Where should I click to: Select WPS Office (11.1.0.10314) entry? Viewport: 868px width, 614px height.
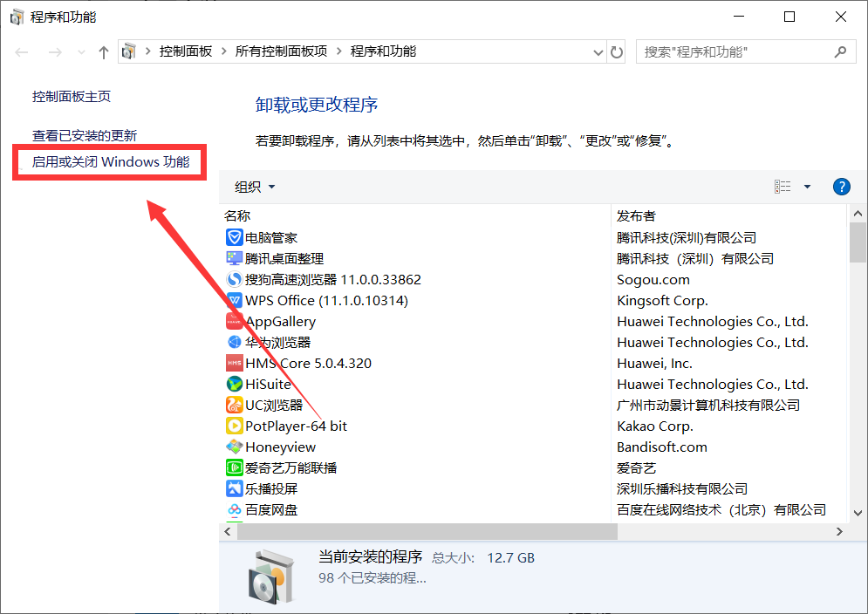[326, 301]
